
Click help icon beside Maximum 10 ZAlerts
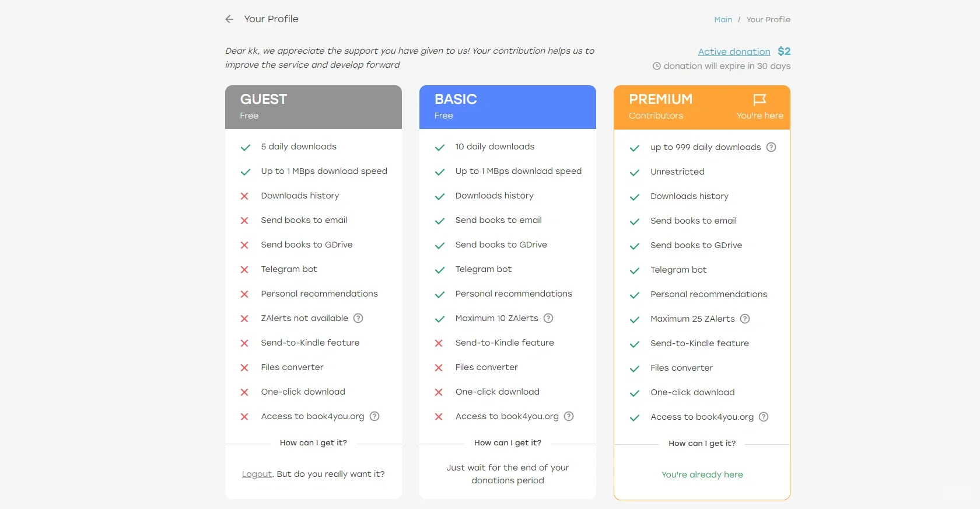tap(548, 318)
